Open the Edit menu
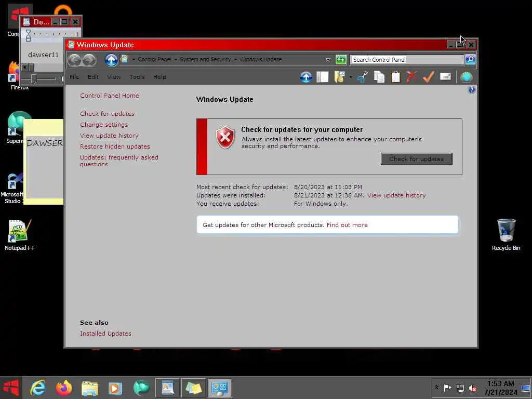Viewport: 532px width, 399px height. (x=94, y=77)
